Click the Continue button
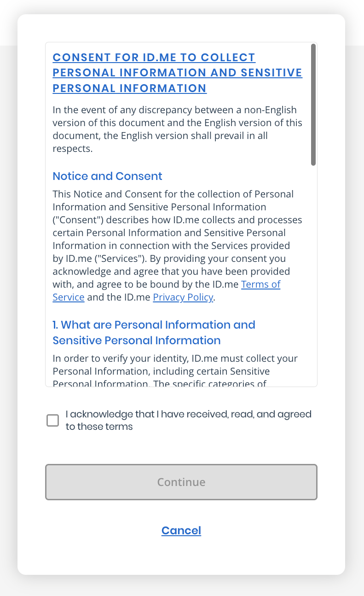Image resolution: width=364 pixels, height=596 pixels. (x=181, y=482)
